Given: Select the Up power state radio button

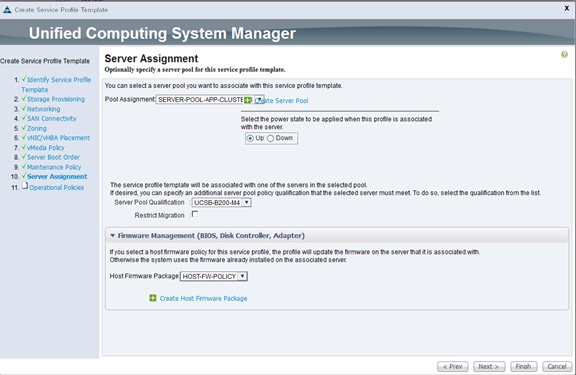Looking at the screenshot, I should pos(250,138).
